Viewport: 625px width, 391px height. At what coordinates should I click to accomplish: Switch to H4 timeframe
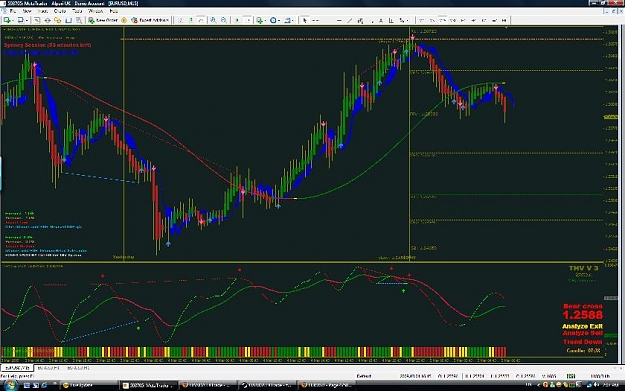(x=473, y=20)
